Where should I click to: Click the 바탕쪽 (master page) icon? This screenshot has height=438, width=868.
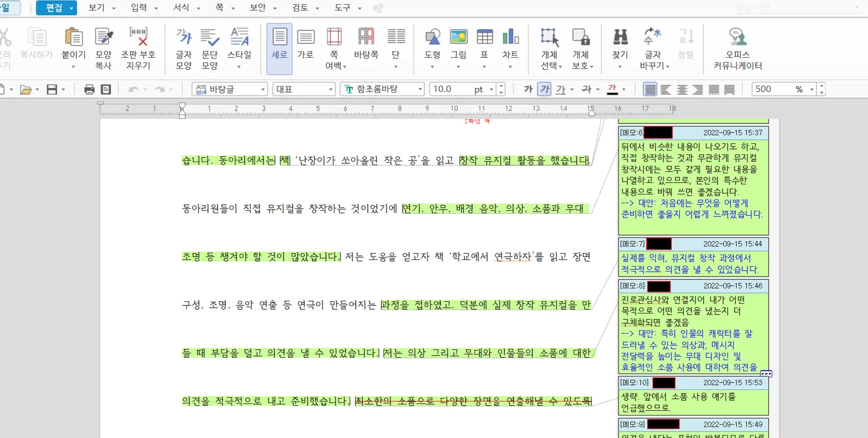click(366, 38)
